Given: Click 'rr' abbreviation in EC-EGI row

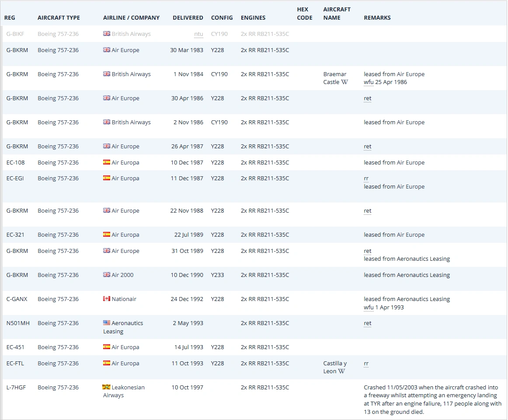Looking at the screenshot, I should tap(366, 178).
